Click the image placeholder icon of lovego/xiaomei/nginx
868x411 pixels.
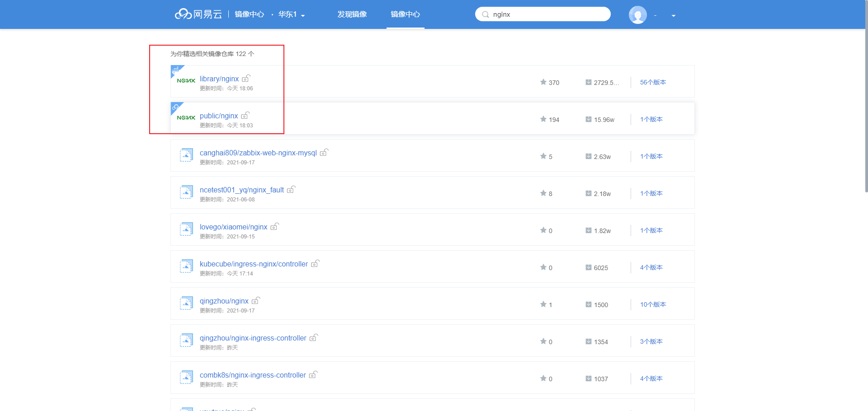186,229
